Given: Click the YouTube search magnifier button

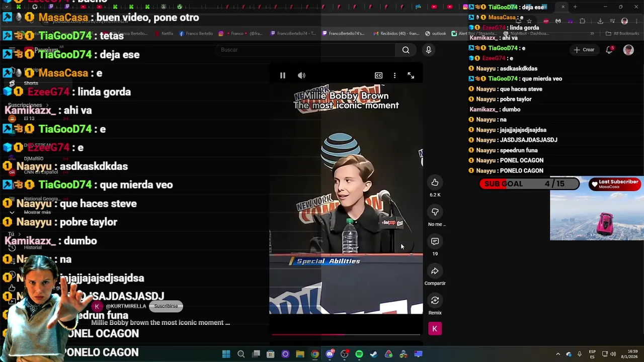Looking at the screenshot, I should 406,50.
